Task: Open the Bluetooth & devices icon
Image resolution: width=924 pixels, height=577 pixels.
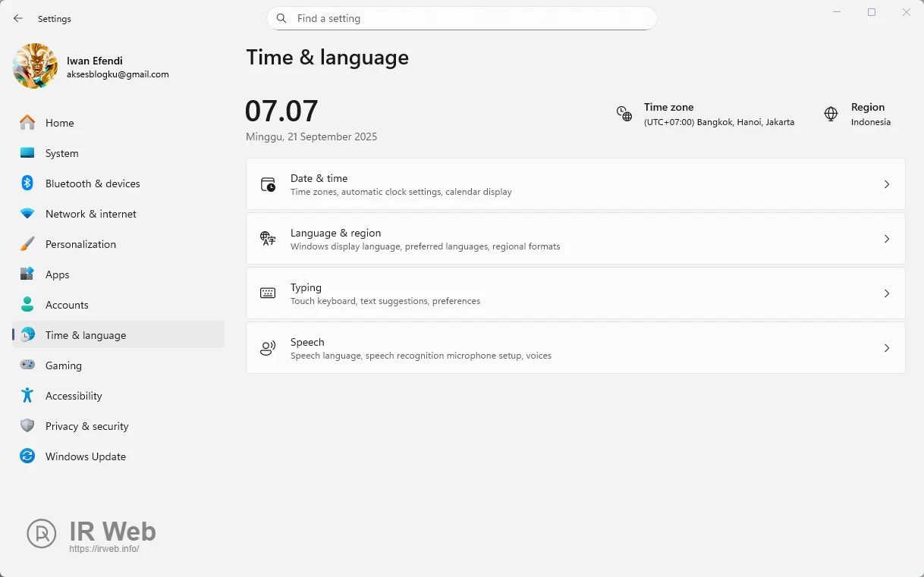Action: 27,183
